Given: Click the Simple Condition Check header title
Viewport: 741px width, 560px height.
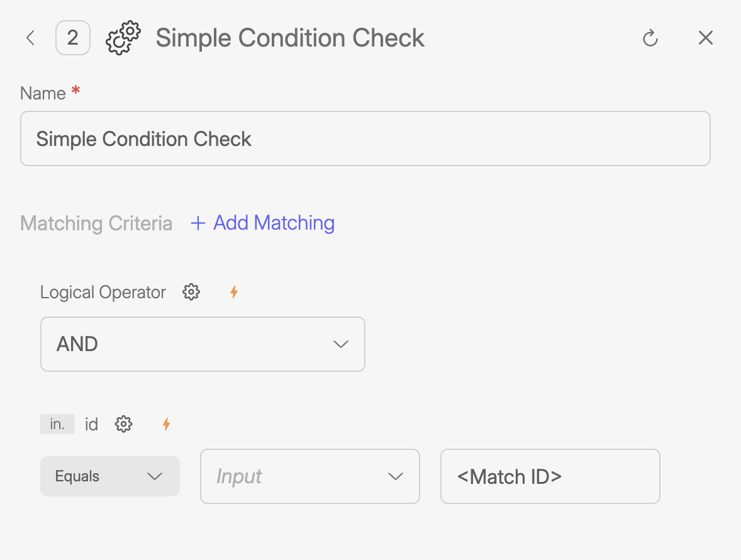Looking at the screenshot, I should 290,38.
